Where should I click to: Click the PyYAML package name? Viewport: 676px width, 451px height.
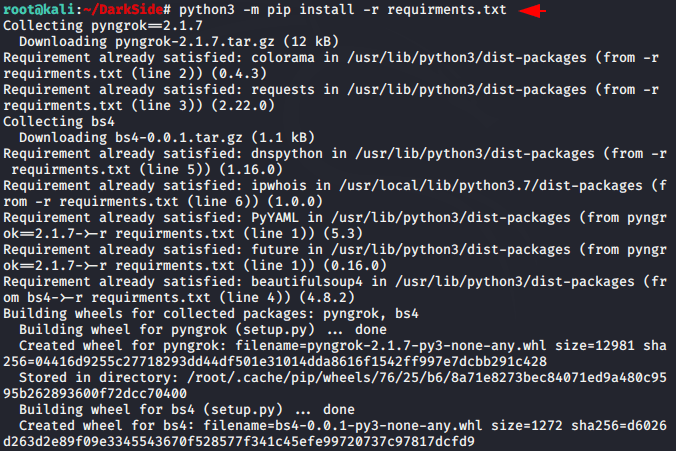[x=275, y=217]
